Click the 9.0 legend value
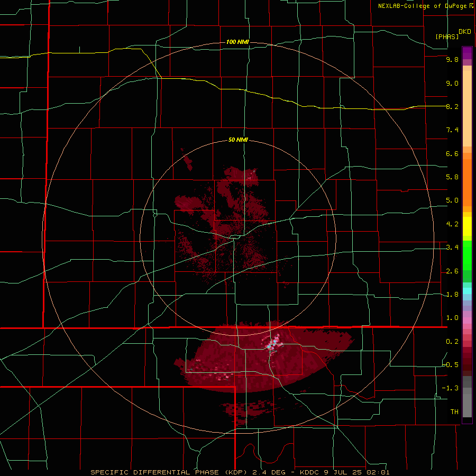476x476 pixels. click(x=452, y=84)
